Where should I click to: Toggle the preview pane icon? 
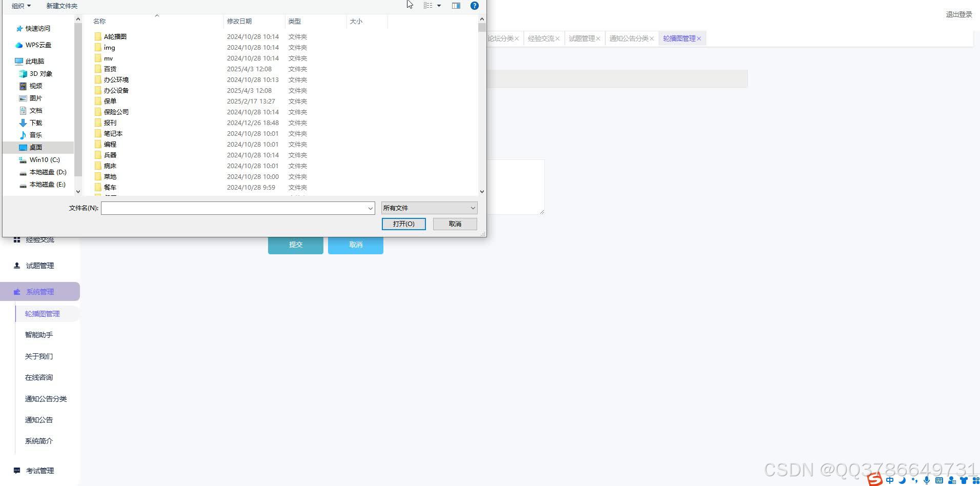(456, 6)
